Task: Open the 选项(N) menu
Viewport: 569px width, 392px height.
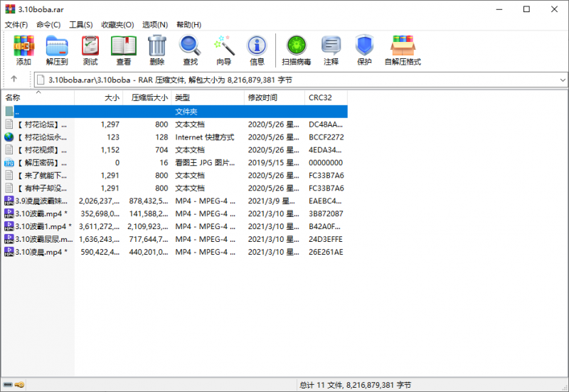Action: pyautogui.click(x=155, y=25)
